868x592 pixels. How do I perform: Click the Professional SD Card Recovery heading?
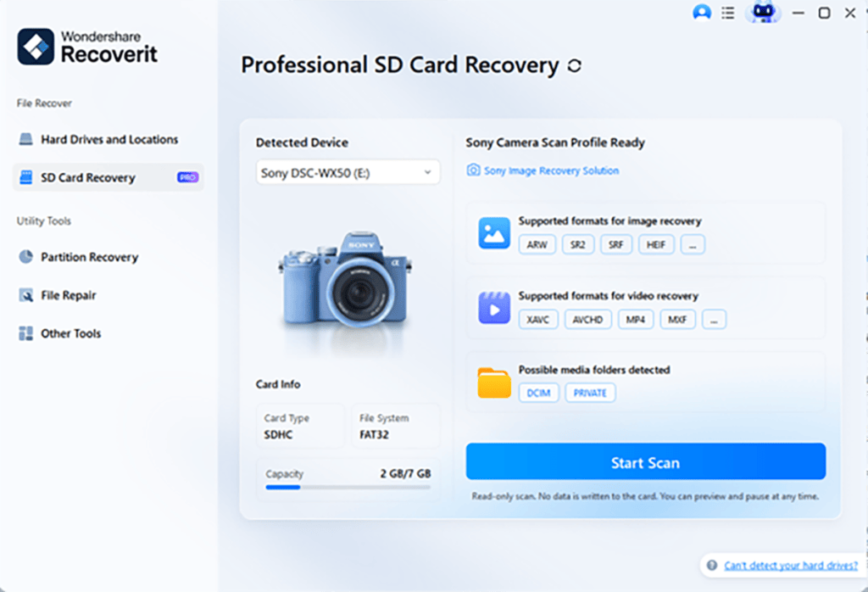coord(400,64)
